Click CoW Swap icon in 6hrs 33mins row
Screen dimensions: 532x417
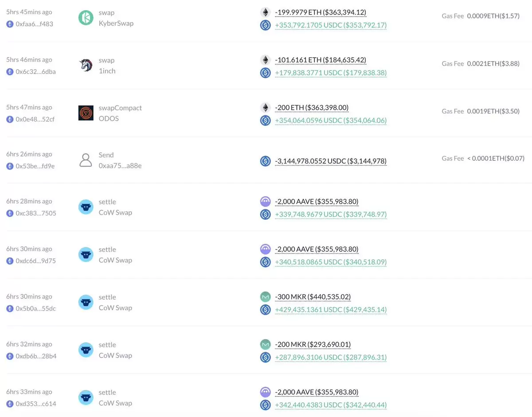[86, 398]
